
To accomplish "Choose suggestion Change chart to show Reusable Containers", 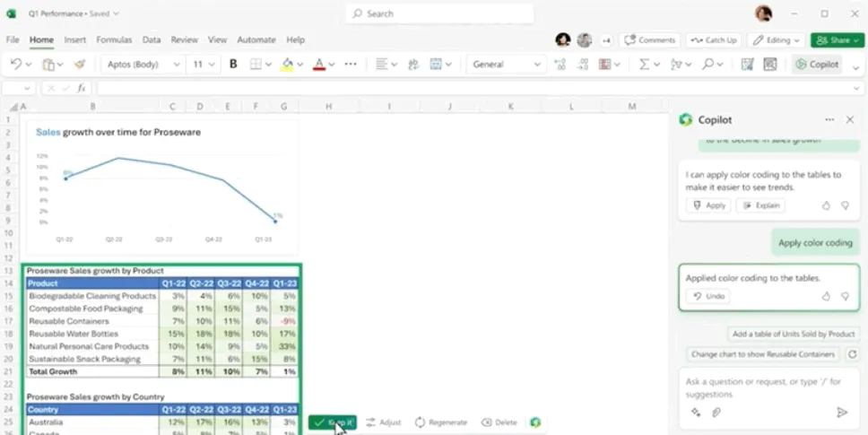I will tap(763, 354).
